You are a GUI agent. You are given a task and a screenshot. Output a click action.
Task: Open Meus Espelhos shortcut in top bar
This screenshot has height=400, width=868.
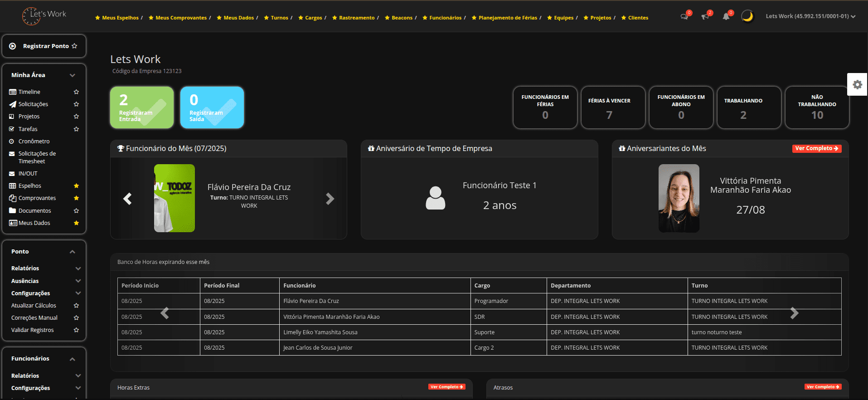coord(117,18)
